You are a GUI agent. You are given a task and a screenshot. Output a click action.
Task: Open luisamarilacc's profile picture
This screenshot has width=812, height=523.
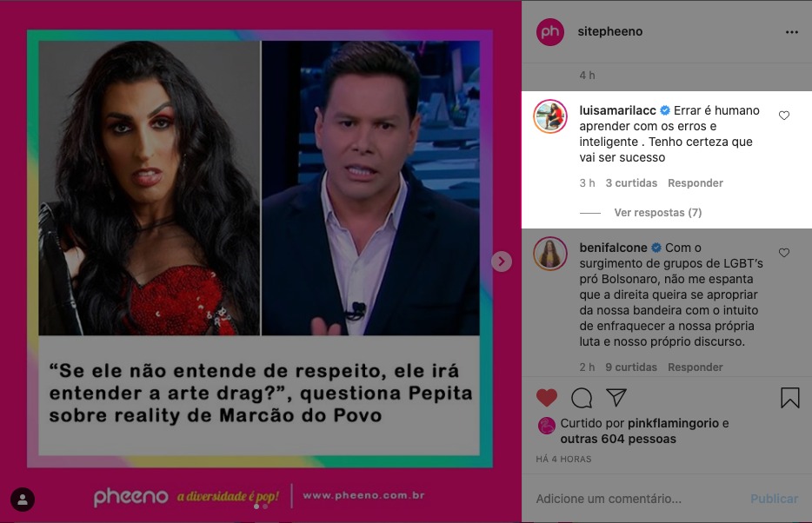point(550,116)
